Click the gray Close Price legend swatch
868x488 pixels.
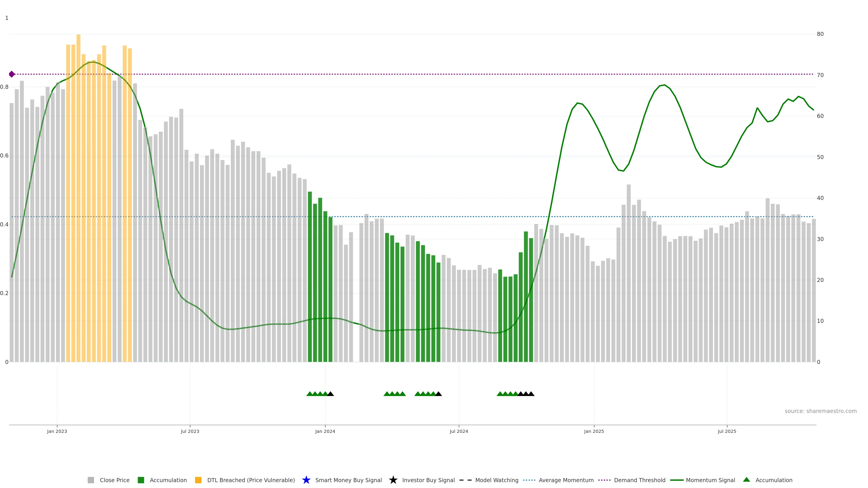click(x=91, y=480)
